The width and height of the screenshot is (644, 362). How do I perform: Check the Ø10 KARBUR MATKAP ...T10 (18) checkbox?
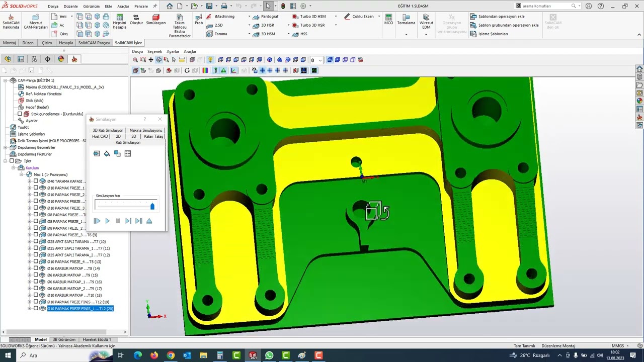[x=36, y=295]
